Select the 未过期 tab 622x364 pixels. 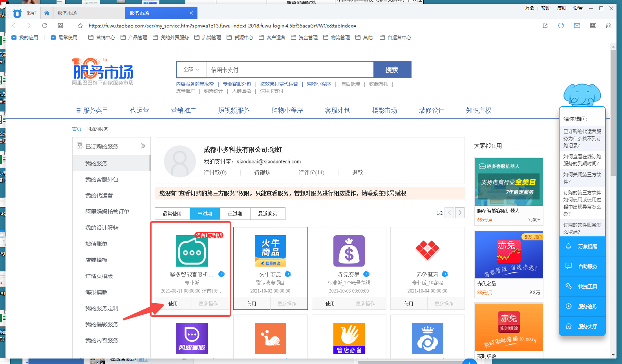[205, 214]
